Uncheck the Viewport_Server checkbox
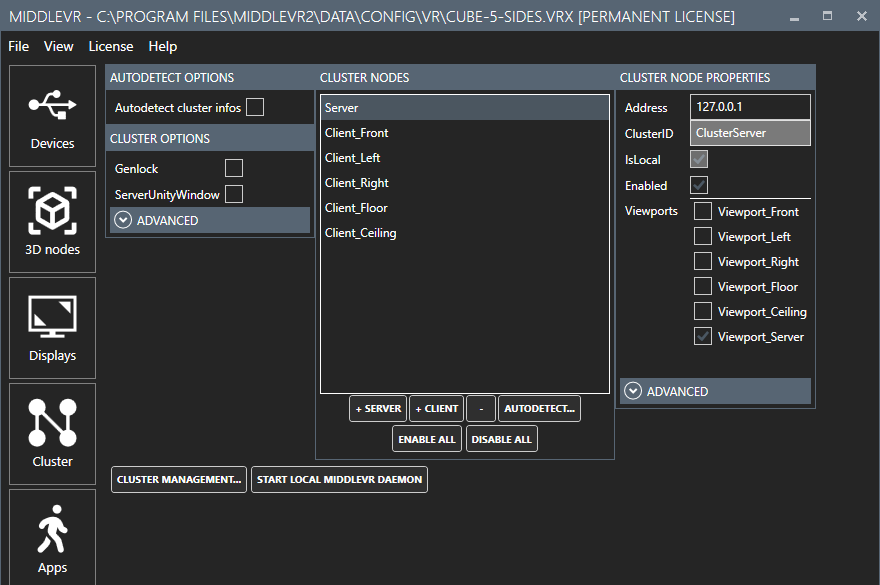This screenshot has width=880, height=585. tap(703, 336)
